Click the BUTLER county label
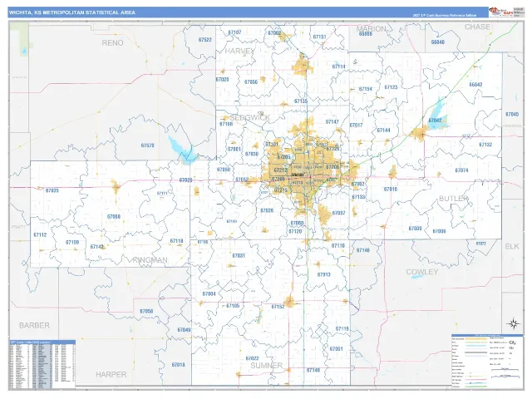The height and width of the screenshot is (399, 532). (454, 198)
